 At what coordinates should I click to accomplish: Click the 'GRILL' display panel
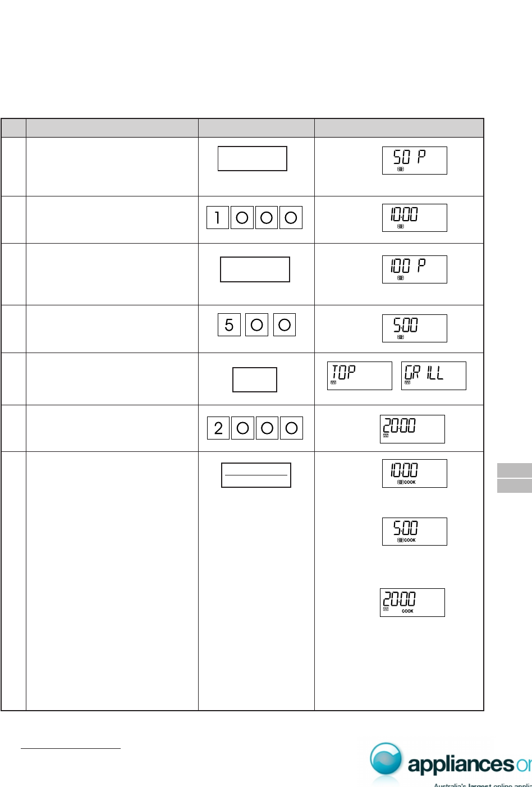click(x=433, y=376)
